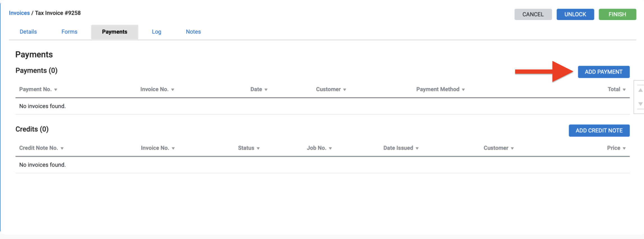
Task: Sort by Payment No. column arrow
Action: point(56,90)
